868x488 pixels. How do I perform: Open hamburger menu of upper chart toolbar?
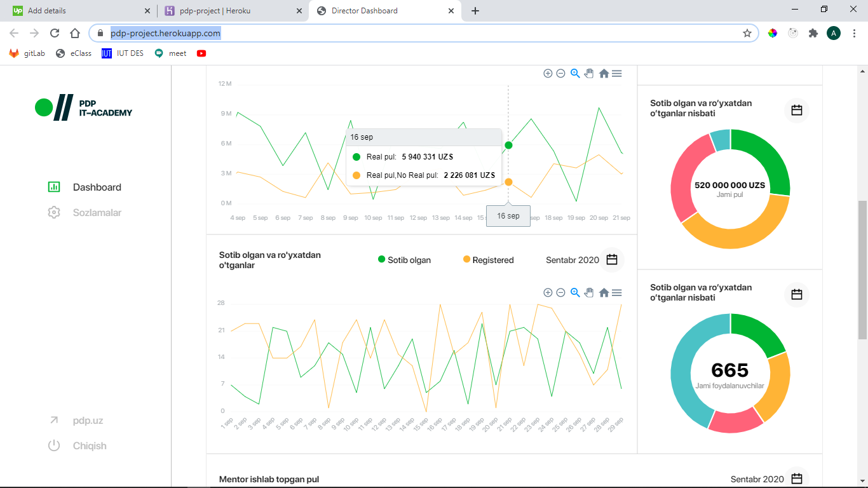click(x=616, y=73)
